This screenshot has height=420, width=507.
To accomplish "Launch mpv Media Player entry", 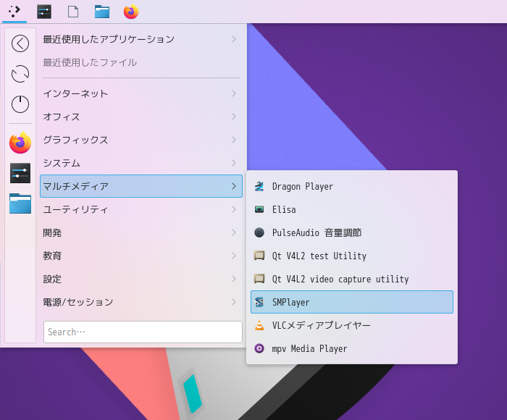I will click(x=352, y=348).
